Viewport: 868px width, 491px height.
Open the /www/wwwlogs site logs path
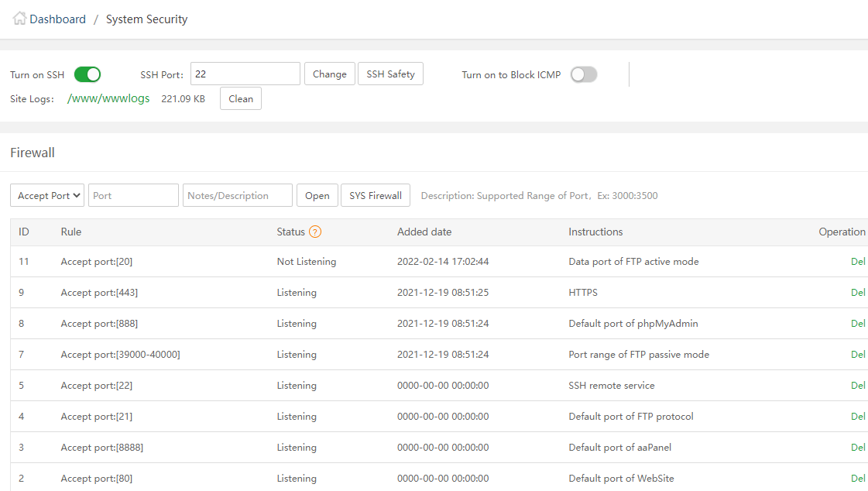pyautogui.click(x=108, y=98)
